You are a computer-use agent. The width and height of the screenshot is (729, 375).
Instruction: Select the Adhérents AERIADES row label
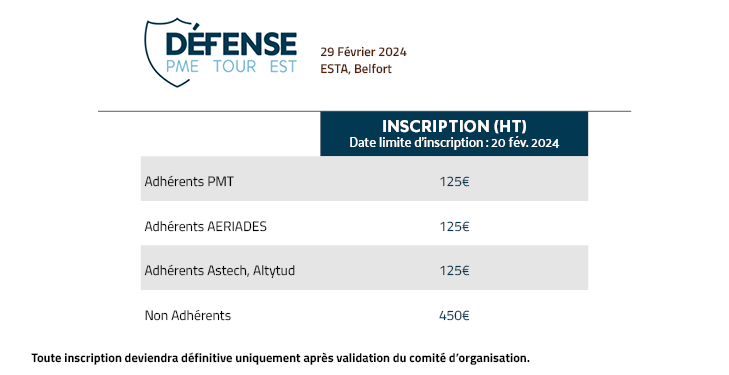(x=205, y=226)
